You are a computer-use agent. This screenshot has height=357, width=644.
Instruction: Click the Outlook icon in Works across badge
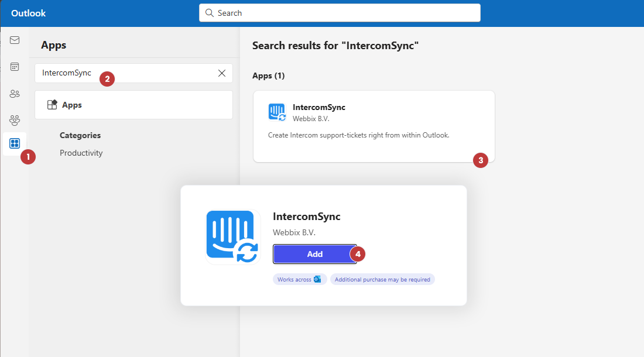pos(317,279)
